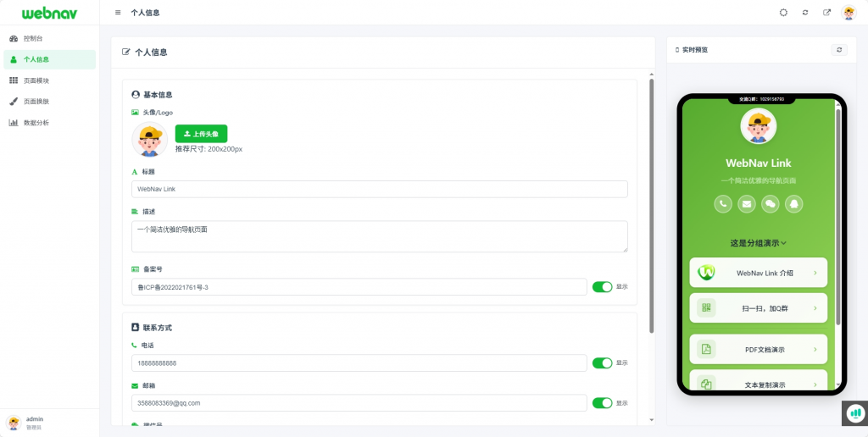Toggle display switch for 备案号
This screenshot has width=868, height=437.
pos(602,287)
